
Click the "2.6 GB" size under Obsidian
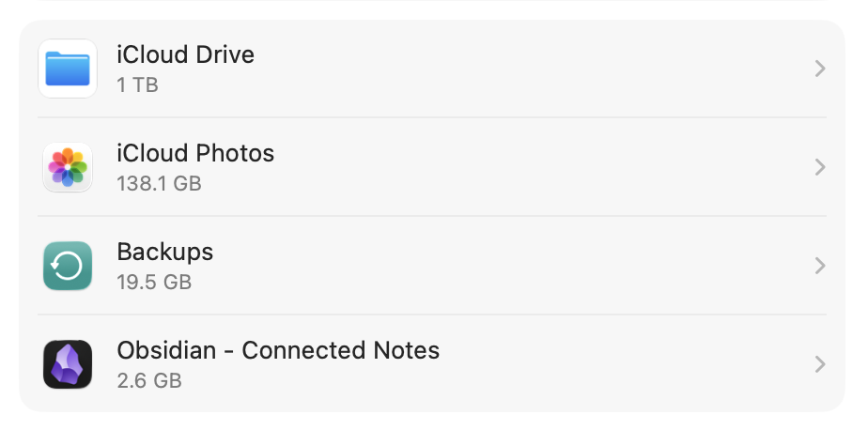tap(149, 380)
